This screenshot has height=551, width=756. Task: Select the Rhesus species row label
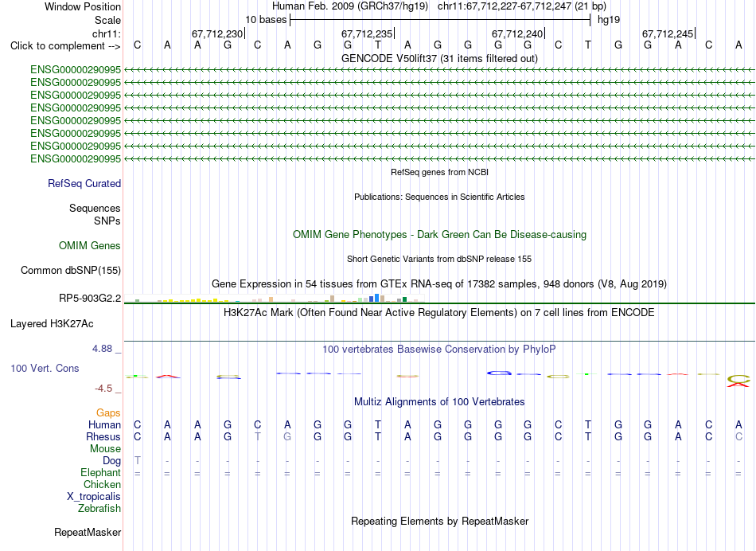click(x=103, y=436)
